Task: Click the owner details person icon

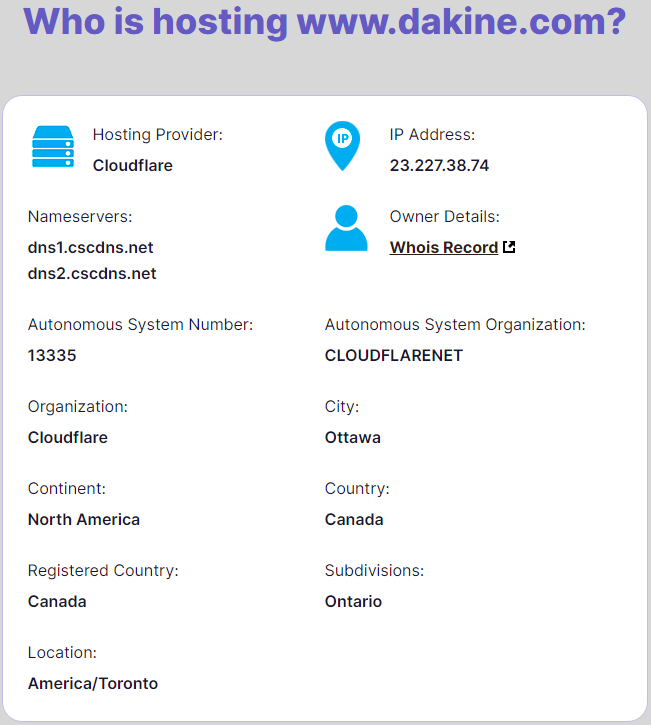Action: pyautogui.click(x=346, y=228)
